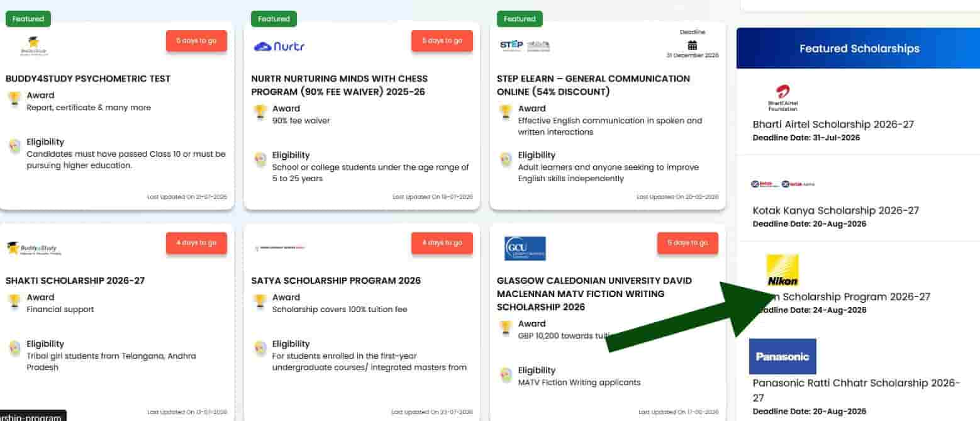Click Eligibility icon on Nurtr Chess card

coord(260,159)
